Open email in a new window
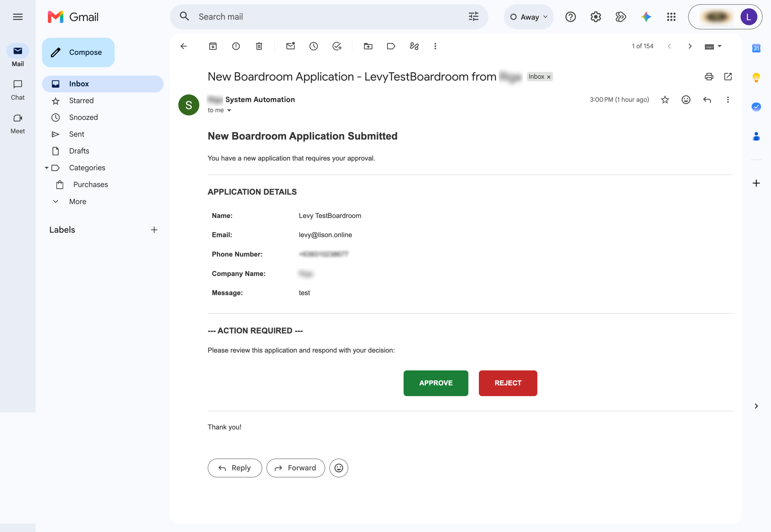771x532 pixels. (x=728, y=77)
